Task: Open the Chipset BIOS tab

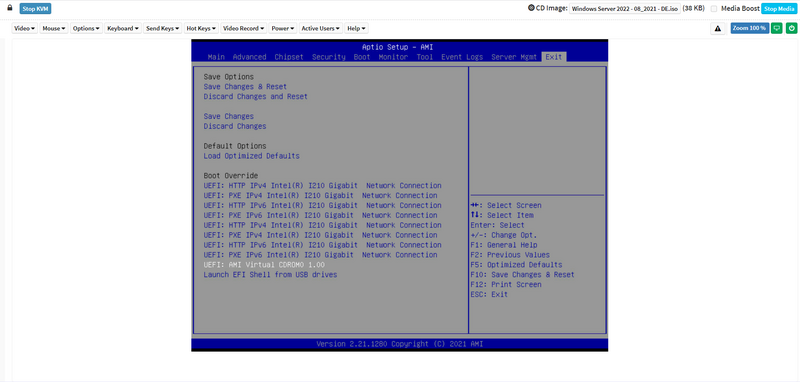Action: pyautogui.click(x=289, y=57)
